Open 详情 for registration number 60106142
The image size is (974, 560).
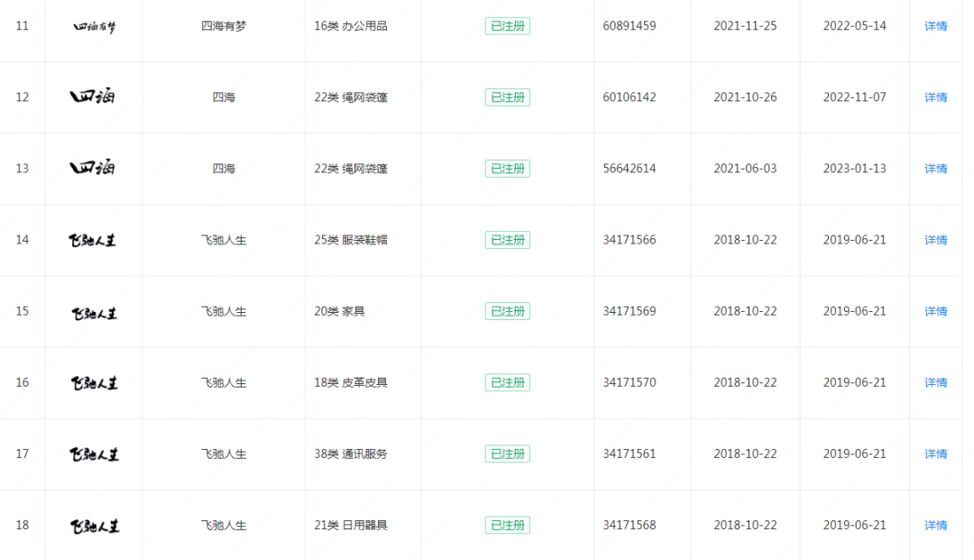coord(935,97)
